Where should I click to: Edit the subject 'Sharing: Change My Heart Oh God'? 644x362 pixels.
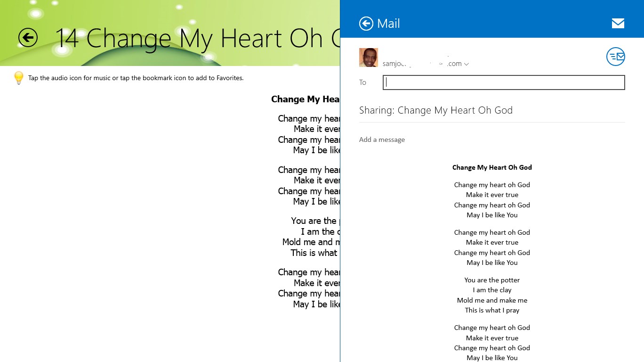436,110
